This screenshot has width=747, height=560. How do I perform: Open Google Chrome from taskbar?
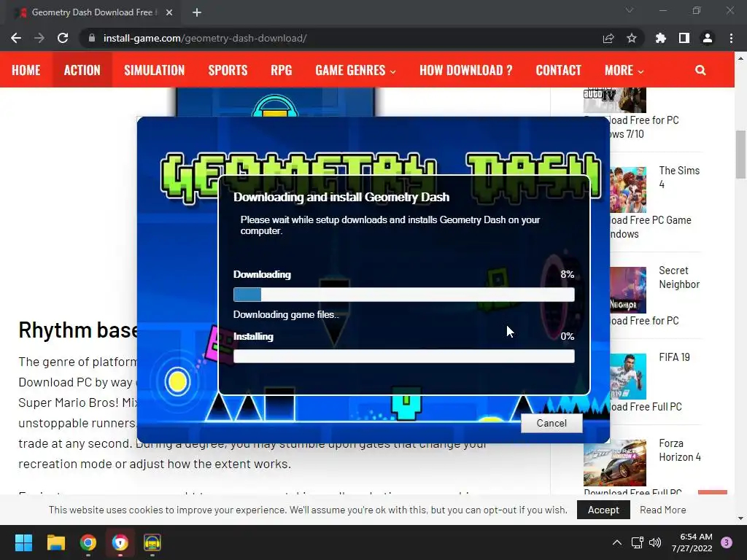88,542
